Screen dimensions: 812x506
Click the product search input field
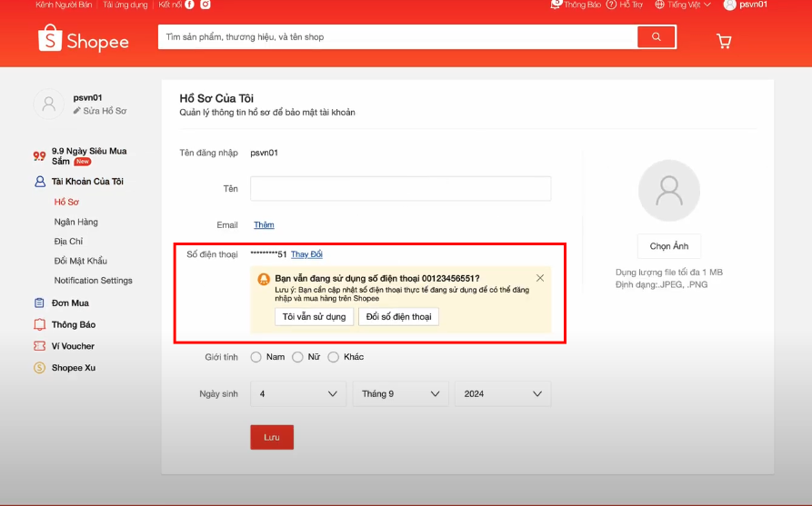[397, 36]
